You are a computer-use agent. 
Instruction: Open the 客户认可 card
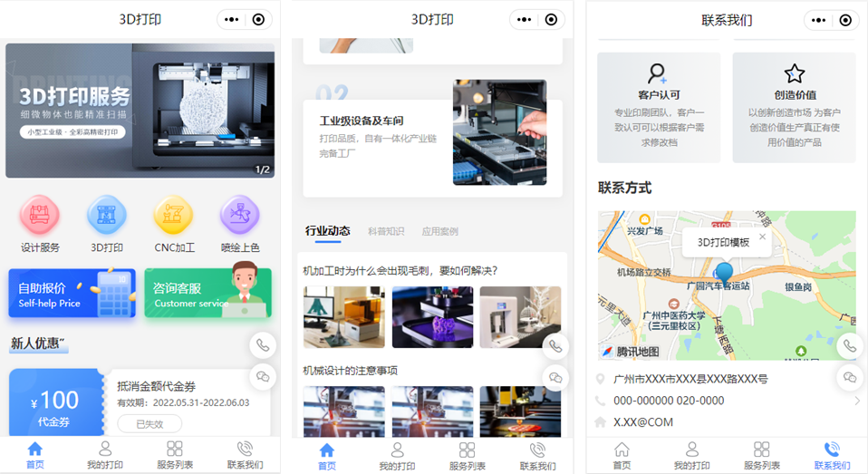click(659, 108)
